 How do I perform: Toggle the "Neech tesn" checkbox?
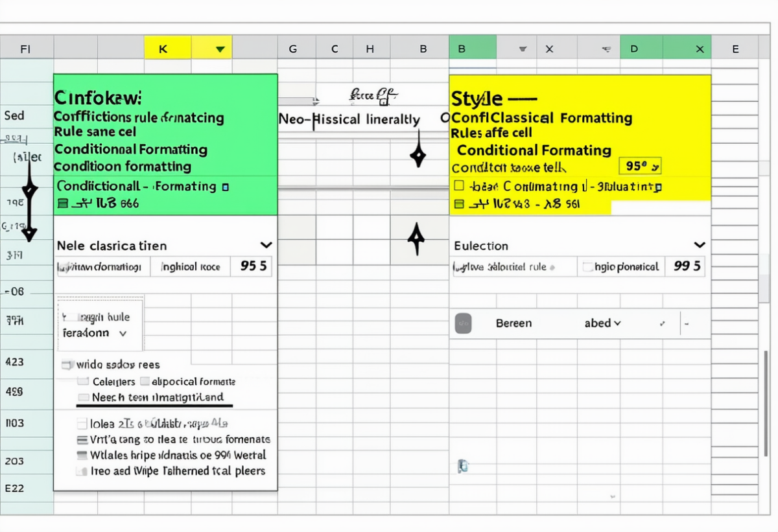82,398
